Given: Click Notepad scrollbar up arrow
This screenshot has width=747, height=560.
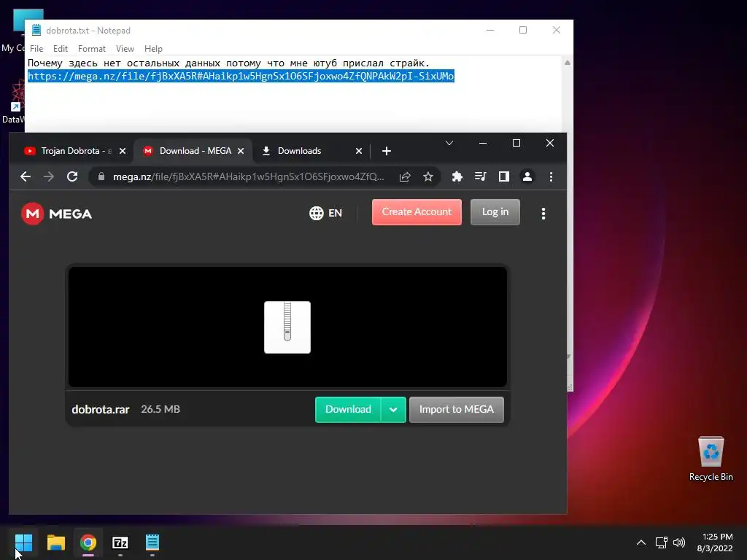Looking at the screenshot, I should [x=568, y=63].
